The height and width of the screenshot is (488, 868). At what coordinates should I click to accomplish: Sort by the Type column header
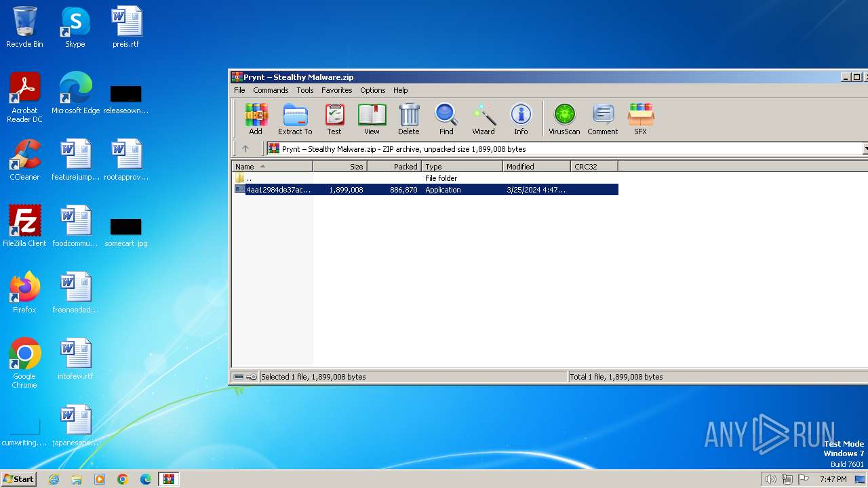[x=462, y=166]
